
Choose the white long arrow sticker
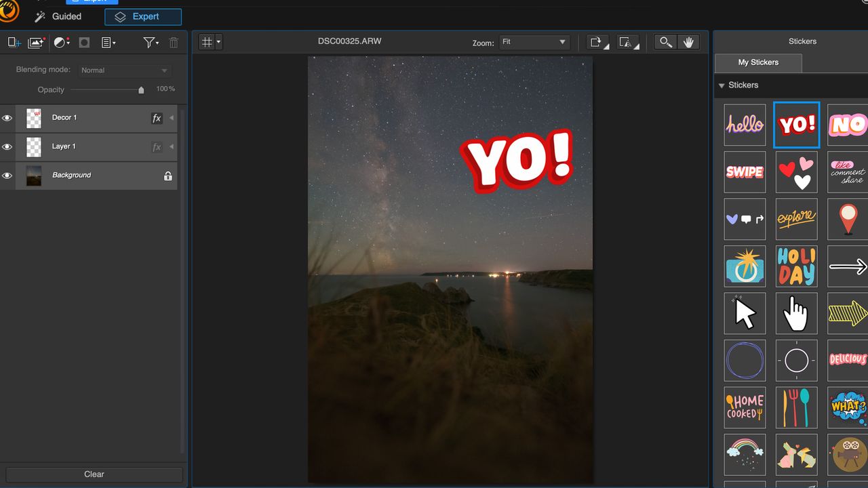click(848, 266)
